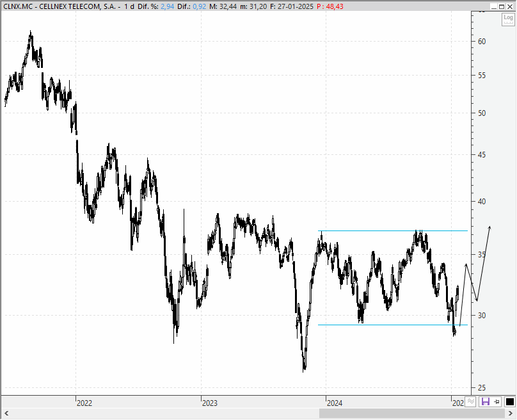The width and height of the screenshot is (517, 420).
Task: Click the 2024 label on time axis
Action: click(x=335, y=403)
